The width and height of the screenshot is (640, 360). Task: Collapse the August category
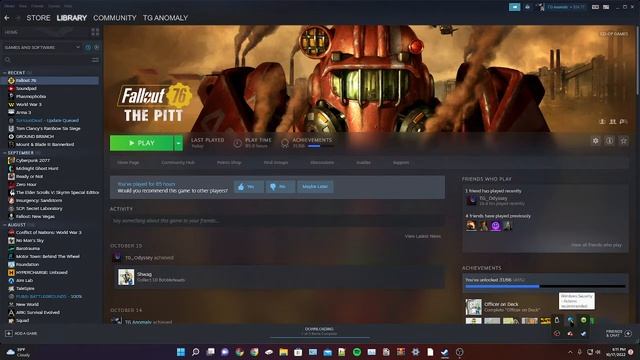[4, 225]
